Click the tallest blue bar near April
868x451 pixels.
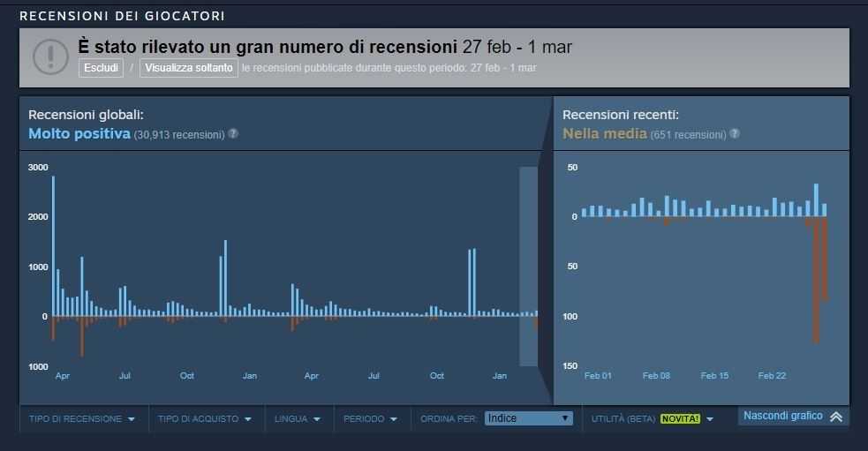pos(53,245)
